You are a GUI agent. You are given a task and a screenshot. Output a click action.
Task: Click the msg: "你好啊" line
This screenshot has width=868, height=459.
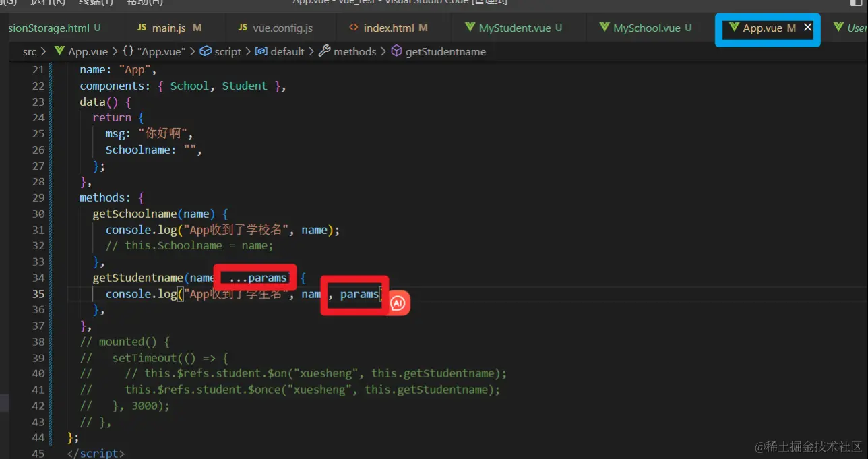150,133
